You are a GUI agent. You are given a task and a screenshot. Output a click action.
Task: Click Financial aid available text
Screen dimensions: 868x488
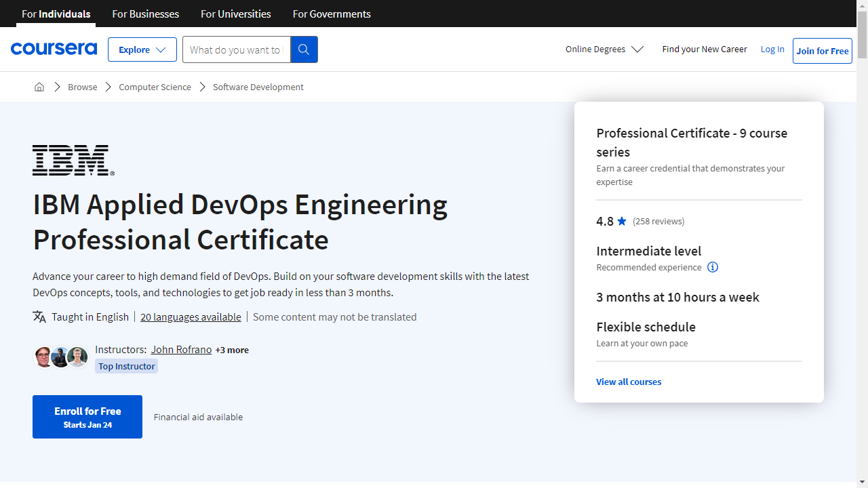[x=198, y=417]
